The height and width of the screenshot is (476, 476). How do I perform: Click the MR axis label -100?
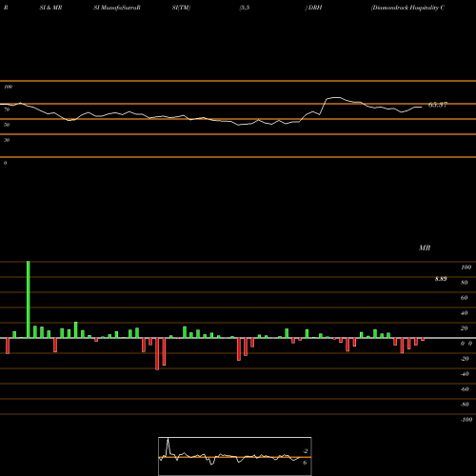(x=466, y=420)
